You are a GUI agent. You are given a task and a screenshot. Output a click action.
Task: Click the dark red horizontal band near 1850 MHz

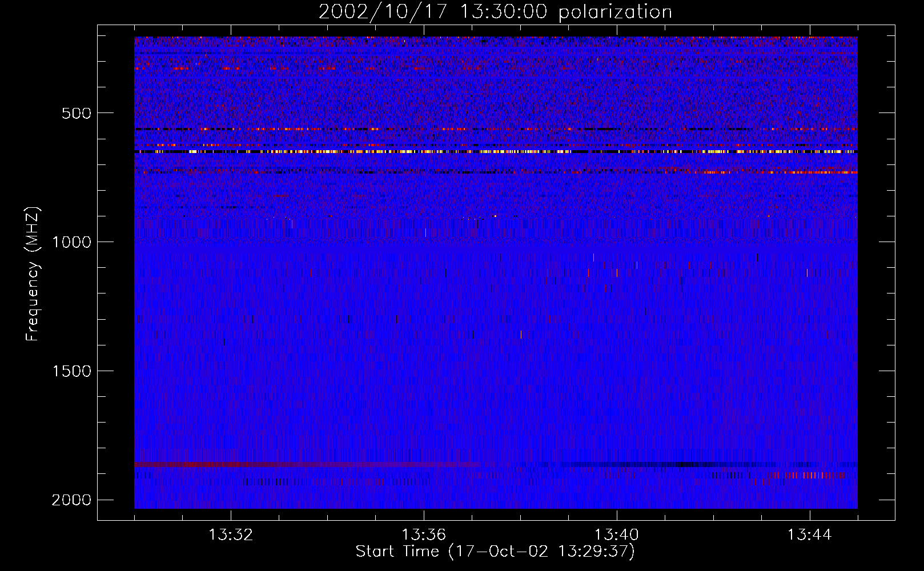pyautogui.click(x=308, y=465)
